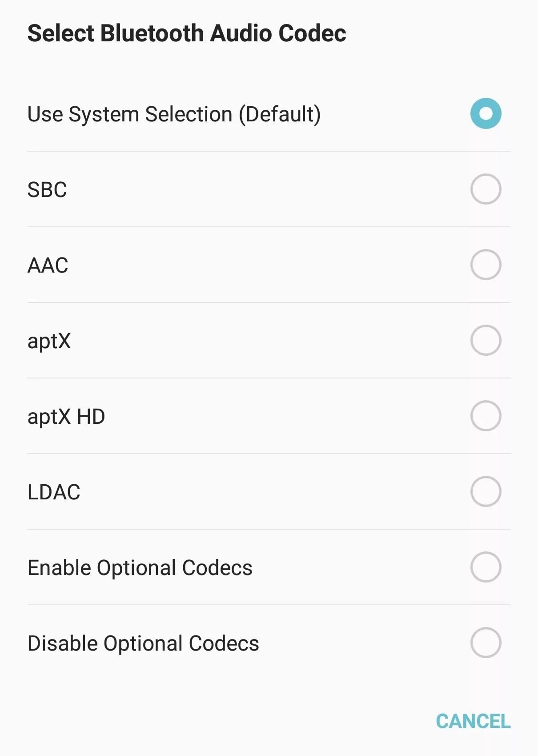This screenshot has width=538, height=756.
Task: Click the LDAC label text
Action: [x=54, y=492]
